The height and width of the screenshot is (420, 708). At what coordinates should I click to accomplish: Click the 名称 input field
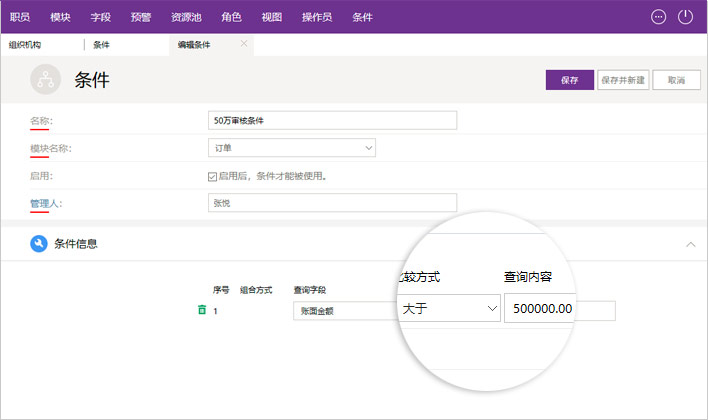(332, 120)
